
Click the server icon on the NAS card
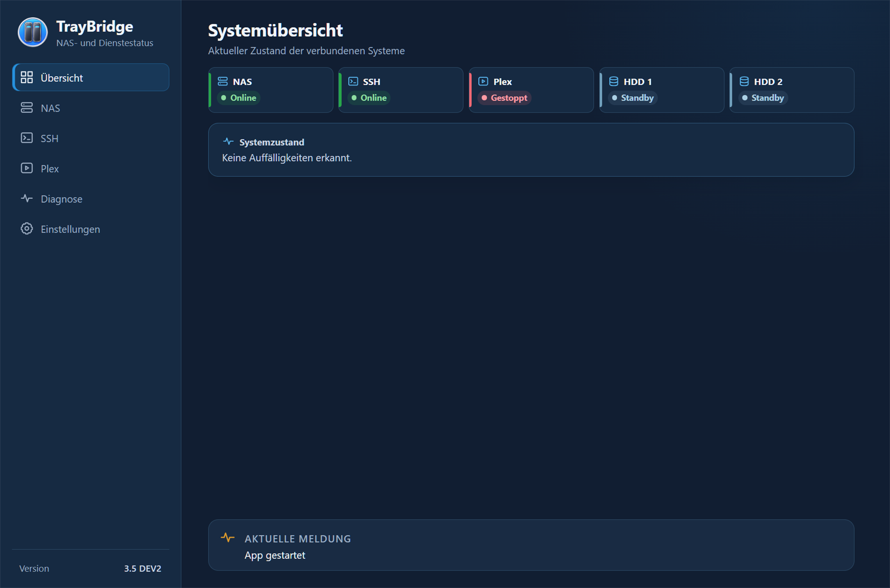[x=223, y=81]
